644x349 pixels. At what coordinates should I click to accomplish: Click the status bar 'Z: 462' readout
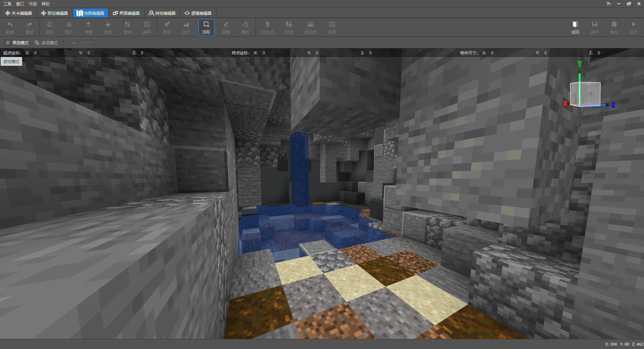coord(638,344)
